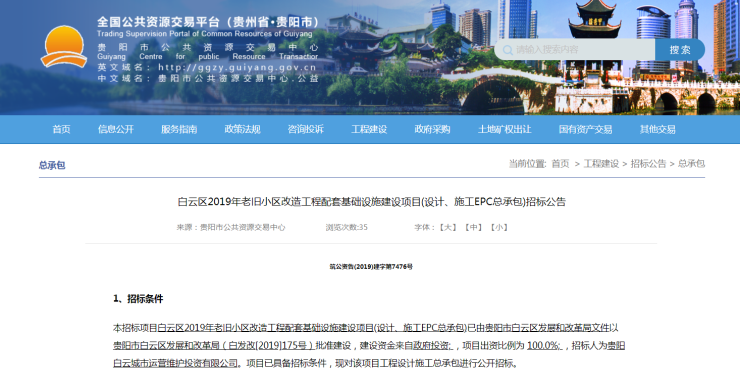Click 首页 in the breadcrumb path
The image size is (740, 380).
point(560,164)
